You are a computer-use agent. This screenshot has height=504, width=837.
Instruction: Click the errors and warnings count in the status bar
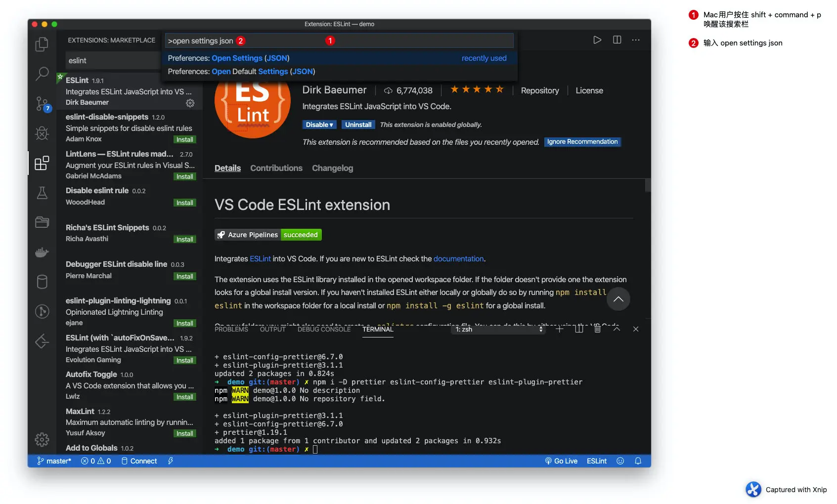click(96, 461)
